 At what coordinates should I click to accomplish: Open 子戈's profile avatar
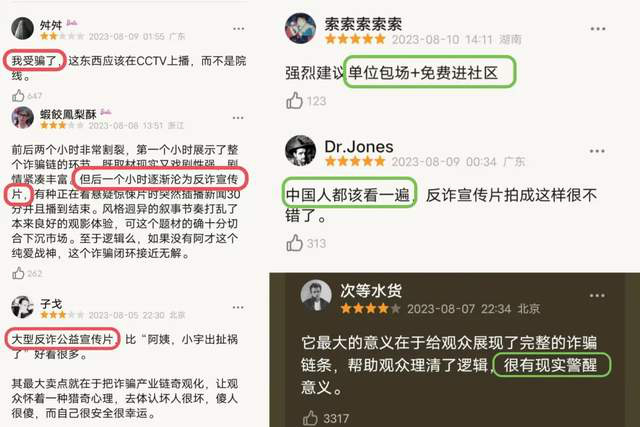pyautogui.click(x=22, y=307)
